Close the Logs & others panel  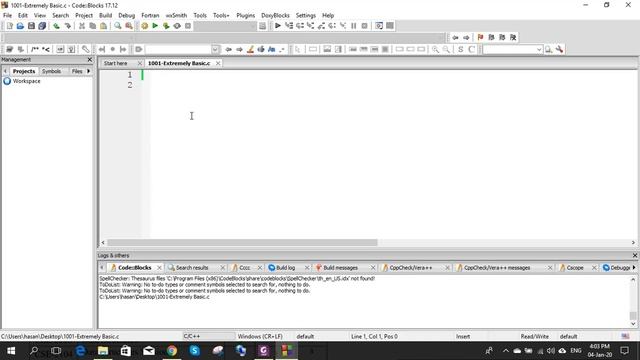point(635,256)
